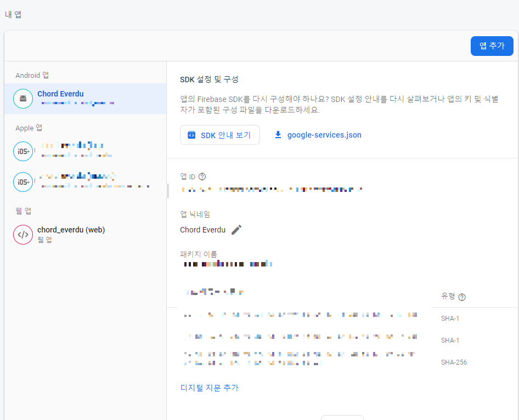This screenshot has width=519, height=420.
Task: Click the Android app icon for Chord Everdu
Action: pyautogui.click(x=23, y=99)
